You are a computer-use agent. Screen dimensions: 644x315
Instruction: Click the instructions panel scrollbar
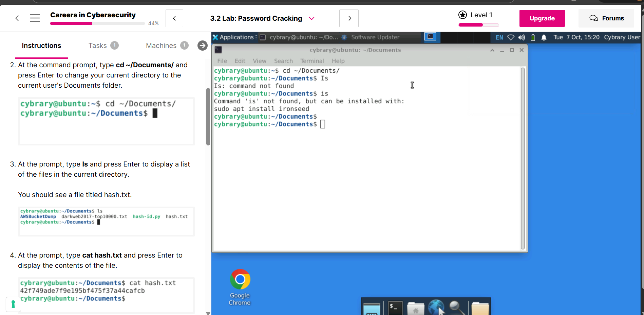click(208, 117)
